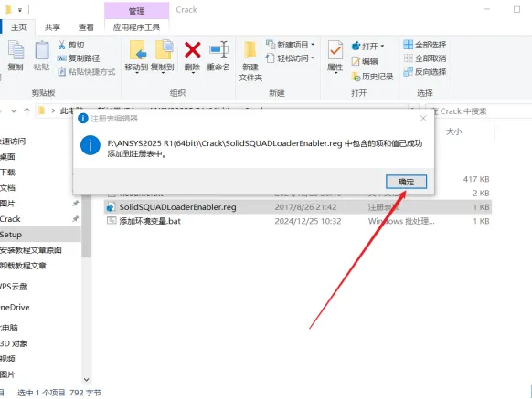Click the Cut (剪切) scissors icon

pyautogui.click(x=62, y=45)
